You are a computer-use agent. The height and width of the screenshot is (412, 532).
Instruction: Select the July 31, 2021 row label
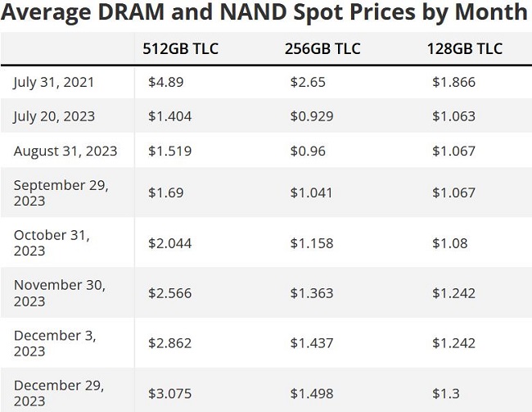click(x=53, y=83)
